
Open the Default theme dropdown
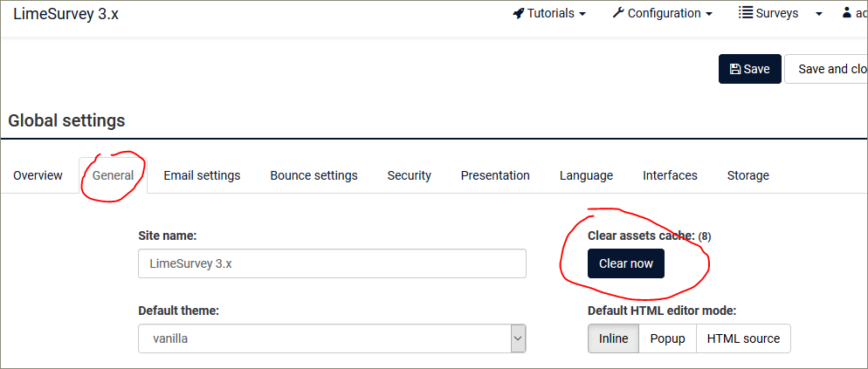point(332,338)
